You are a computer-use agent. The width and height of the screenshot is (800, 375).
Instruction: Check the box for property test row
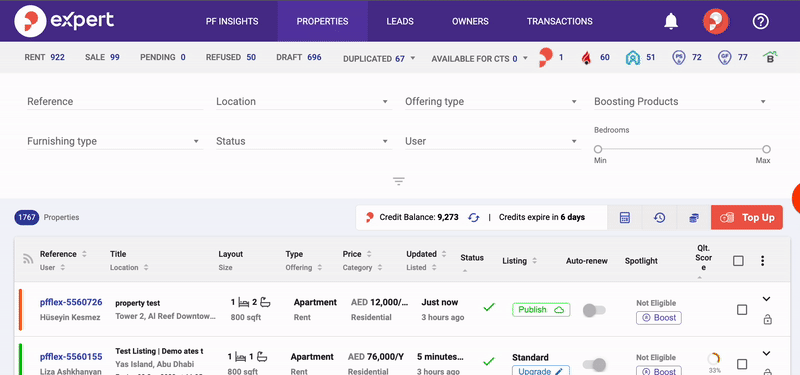coord(742,310)
